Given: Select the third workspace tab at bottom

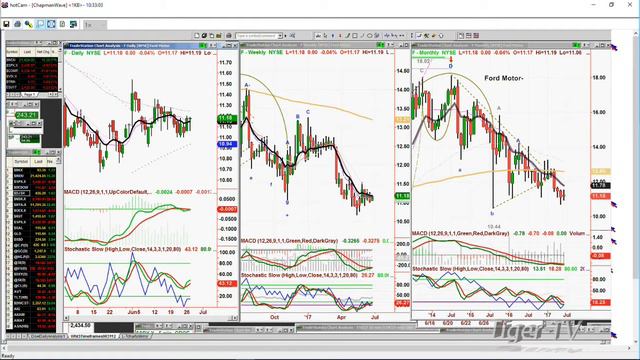Looking at the screenshot, I should tap(136, 336).
